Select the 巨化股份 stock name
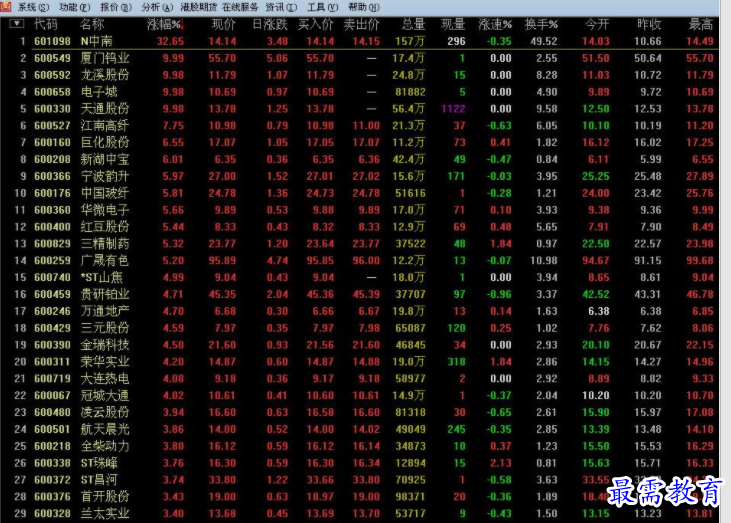This screenshot has height=523, width=731. 105,142
